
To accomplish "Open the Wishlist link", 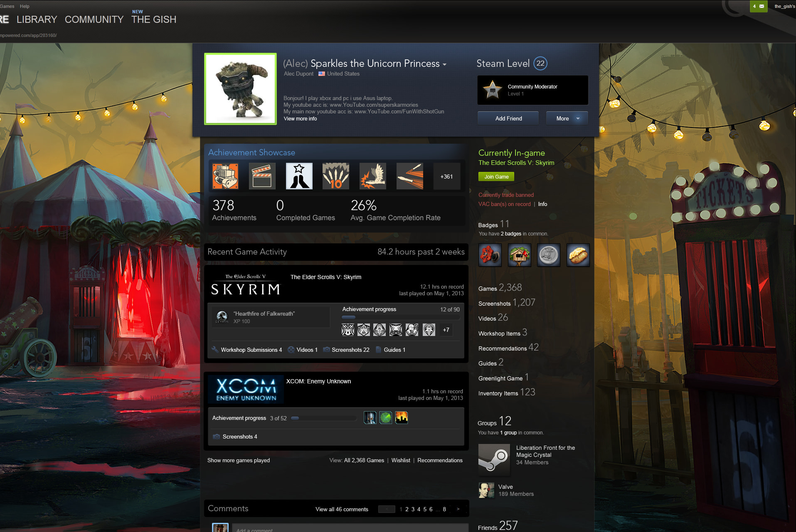I will click(x=401, y=460).
